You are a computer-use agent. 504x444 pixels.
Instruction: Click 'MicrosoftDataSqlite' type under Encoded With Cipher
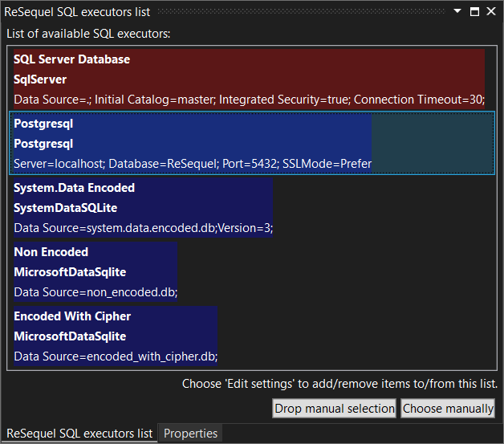[70, 336]
